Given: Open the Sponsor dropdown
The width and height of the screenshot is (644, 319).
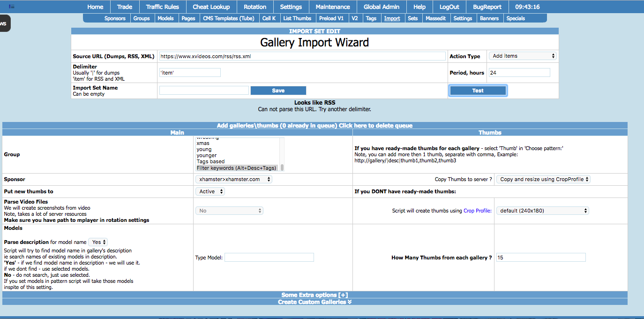Looking at the screenshot, I should coord(233,179).
